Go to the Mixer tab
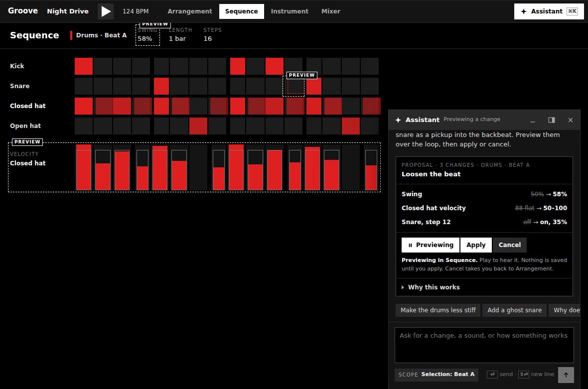 (331, 11)
